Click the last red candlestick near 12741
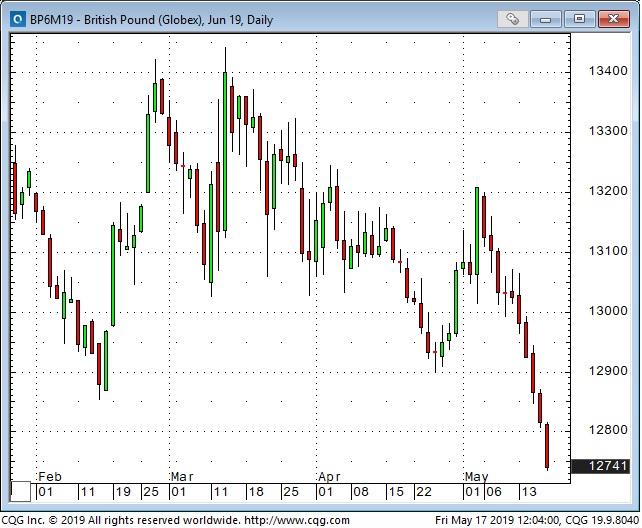Viewport: 642px width, 528px height. click(x=547, y=446)
